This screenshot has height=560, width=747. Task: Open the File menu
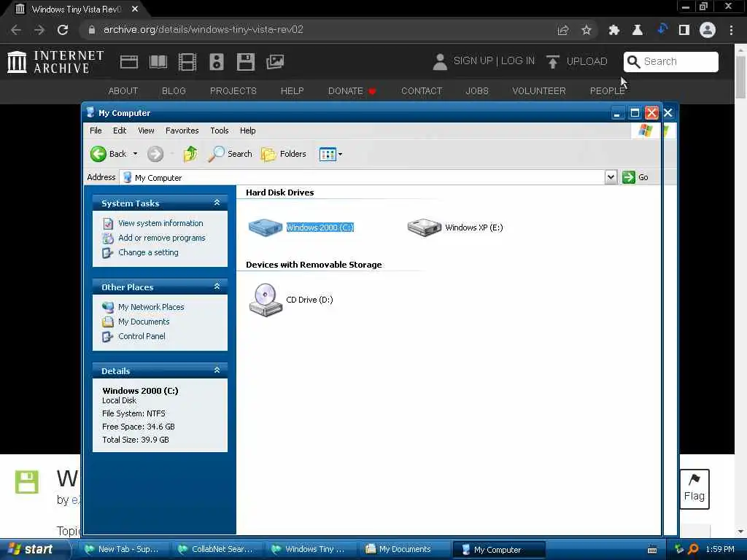point(96,131)
